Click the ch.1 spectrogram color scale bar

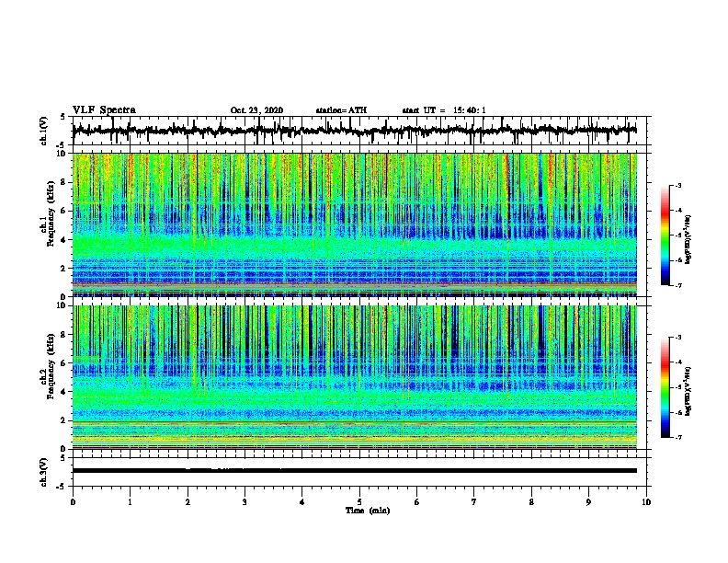tap(665, 236)
